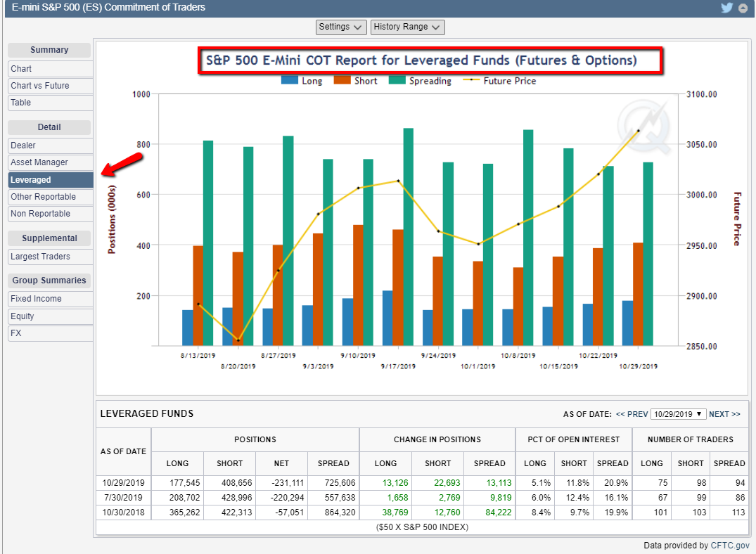Image resolution: width=756 pixels, height=554 pixels.
Task: Click the long position value 365,262
Action: pos(184,512)
